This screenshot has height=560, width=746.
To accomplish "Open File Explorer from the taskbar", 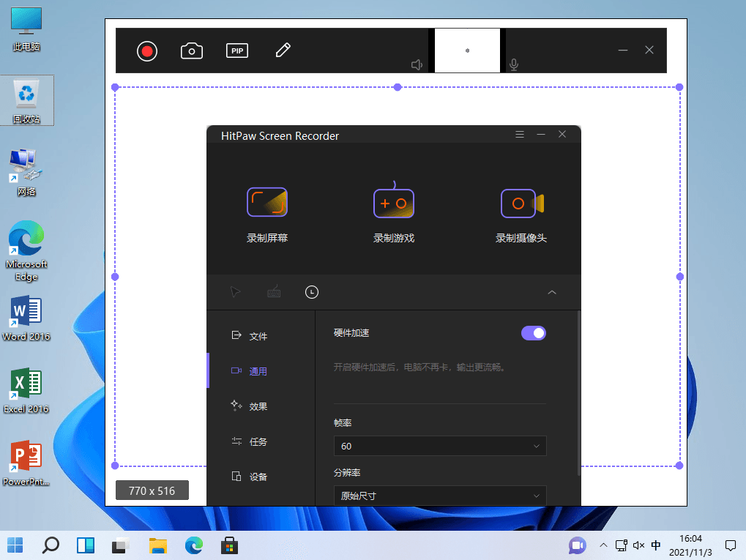I will coord(157,545).
